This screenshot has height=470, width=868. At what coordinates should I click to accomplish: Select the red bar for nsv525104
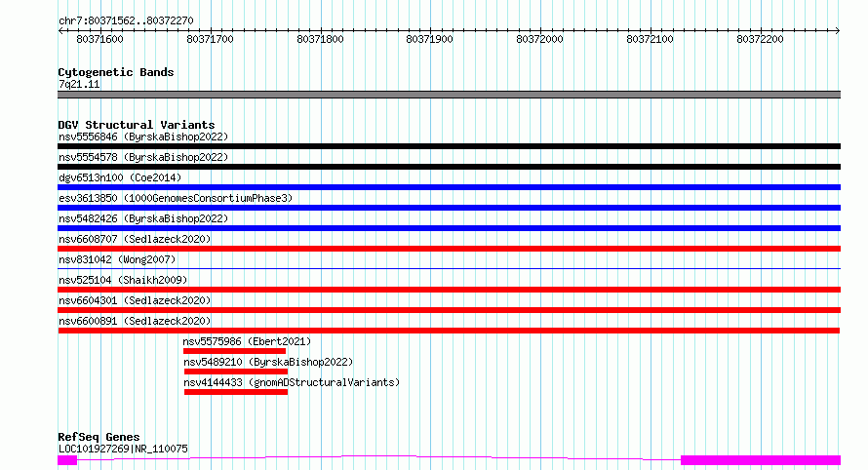point(449,290)
